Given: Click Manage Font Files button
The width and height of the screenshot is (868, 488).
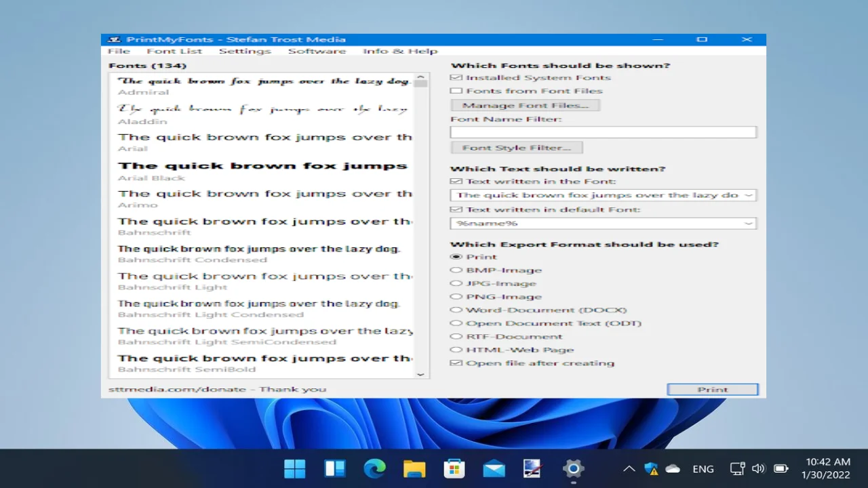Looking at the screenshot, I should click(x=525, y=105).
